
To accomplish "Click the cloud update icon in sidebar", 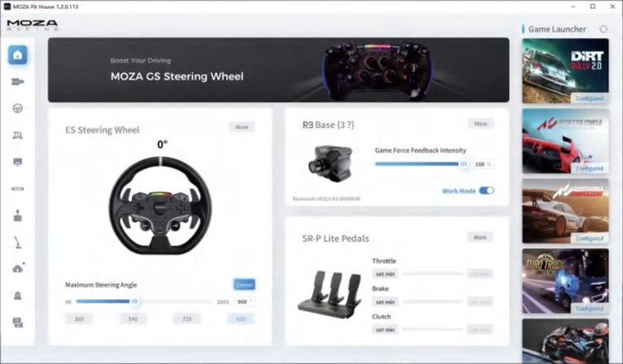I will click(x=18, y=269).
